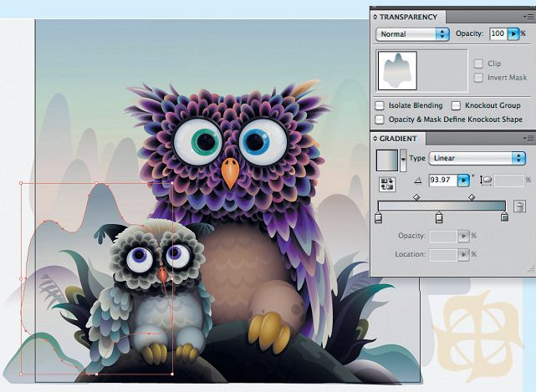This screenshot has width=536, height=392.
Task: Open the Normal blending mode dropdown
Action: [x=412, y=34]
